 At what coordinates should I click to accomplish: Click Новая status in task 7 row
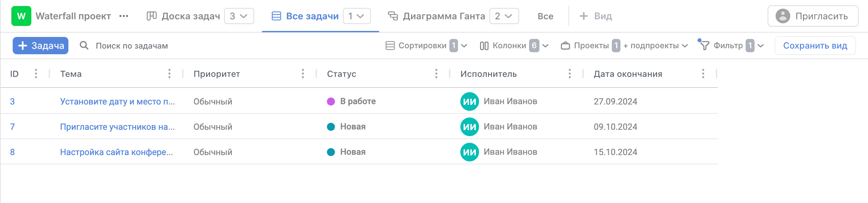[x=353, y=127]
